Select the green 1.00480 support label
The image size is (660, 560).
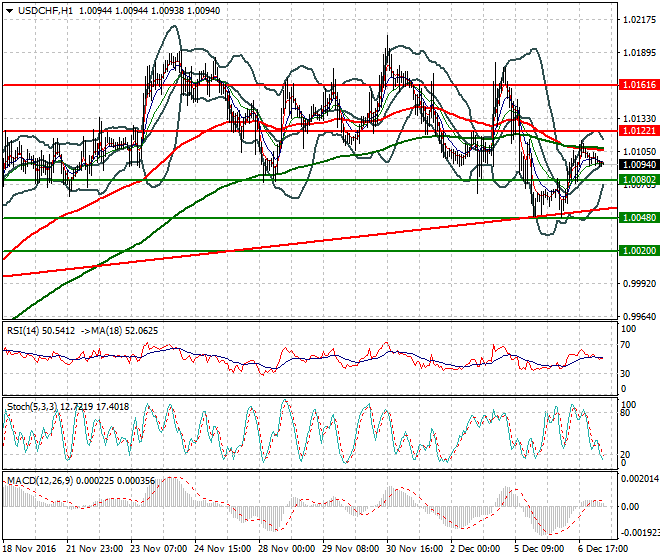point(639,218)
